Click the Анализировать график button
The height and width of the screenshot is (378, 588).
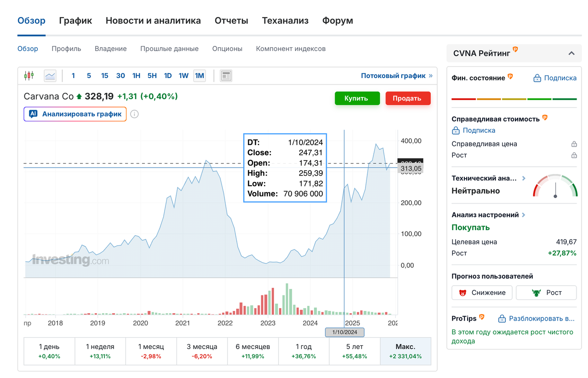tap(75, 114)
